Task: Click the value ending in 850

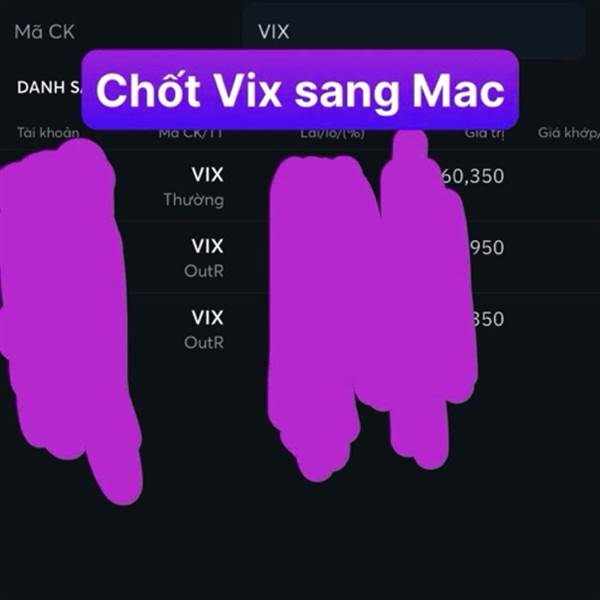Action: pyautogui.click(x=488, y=319)
